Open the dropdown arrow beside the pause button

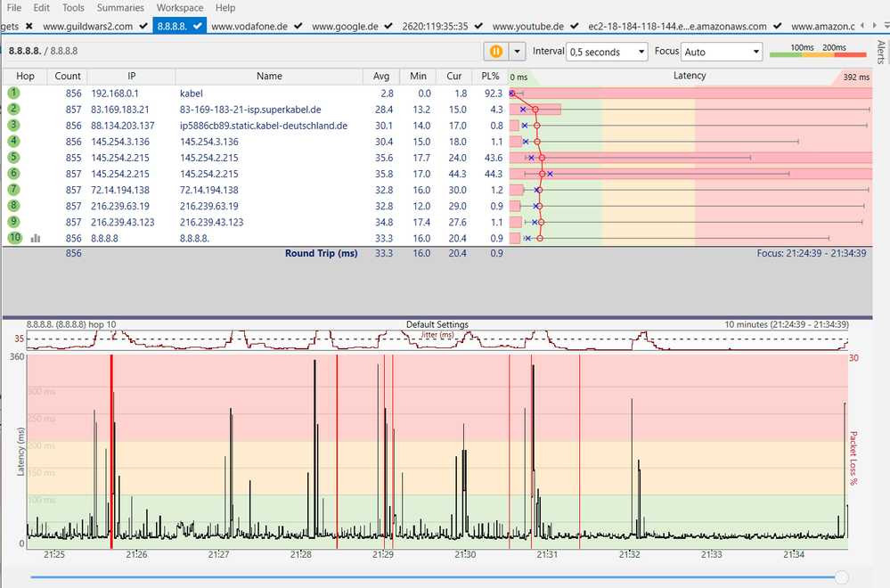pyautogui.click(x=517, y=52)
